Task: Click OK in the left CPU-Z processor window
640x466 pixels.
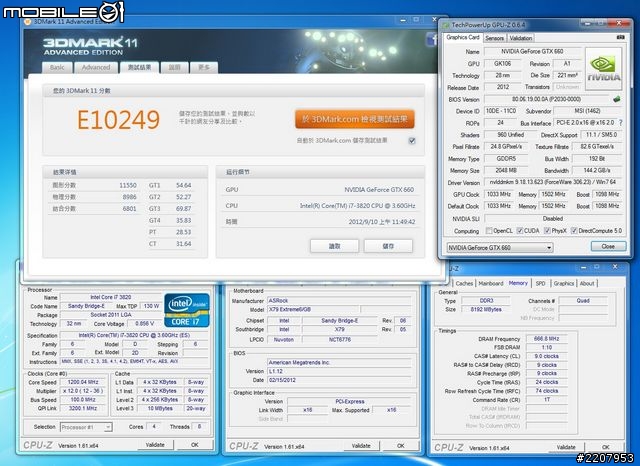Action: coord(195,445)
